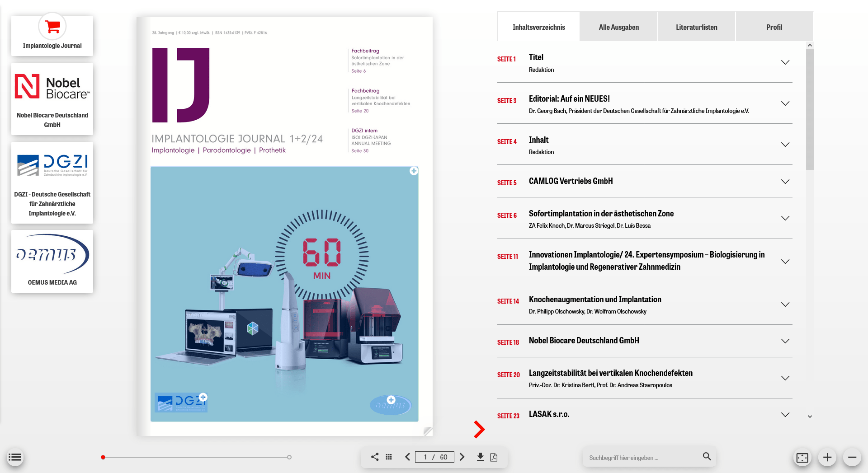Viewport: 868px width, 473px height.
Task: Click the plus hotspot on DGZI cover logo
Action: click(203, 397)
